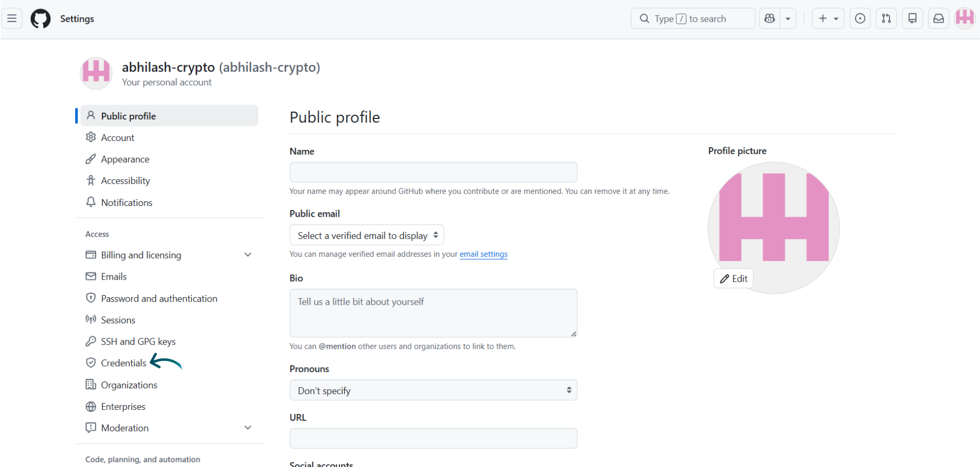
Task: Open Account settings in sidebar
Action: click(x=118, y=137)
